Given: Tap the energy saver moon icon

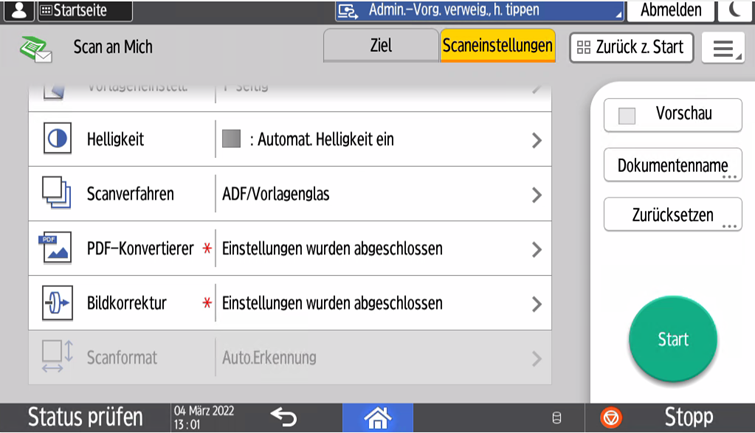Looking at the screenshot, I should [x=737, y=10].
